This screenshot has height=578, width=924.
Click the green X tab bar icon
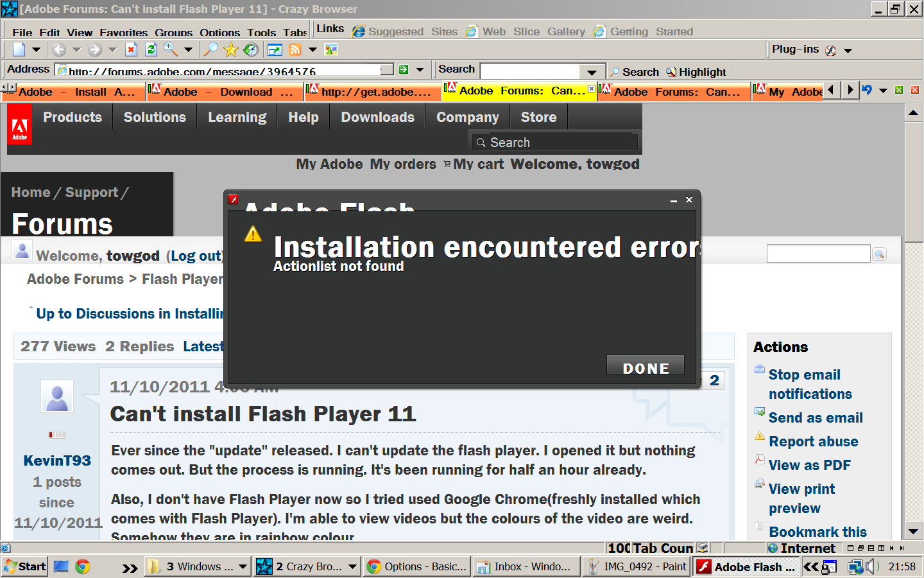pos(899,90)
